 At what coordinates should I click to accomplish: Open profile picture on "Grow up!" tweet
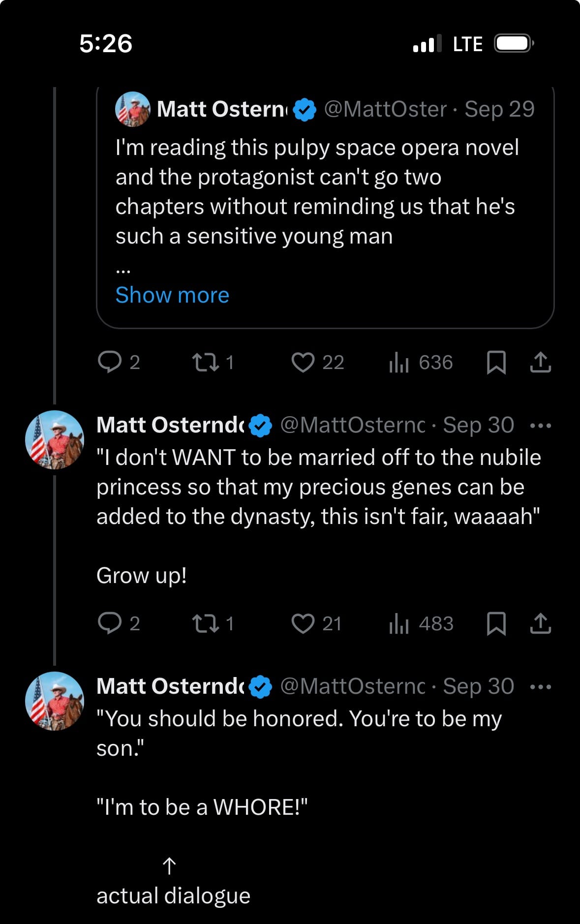pyautogui.click(x=55, y=439)
